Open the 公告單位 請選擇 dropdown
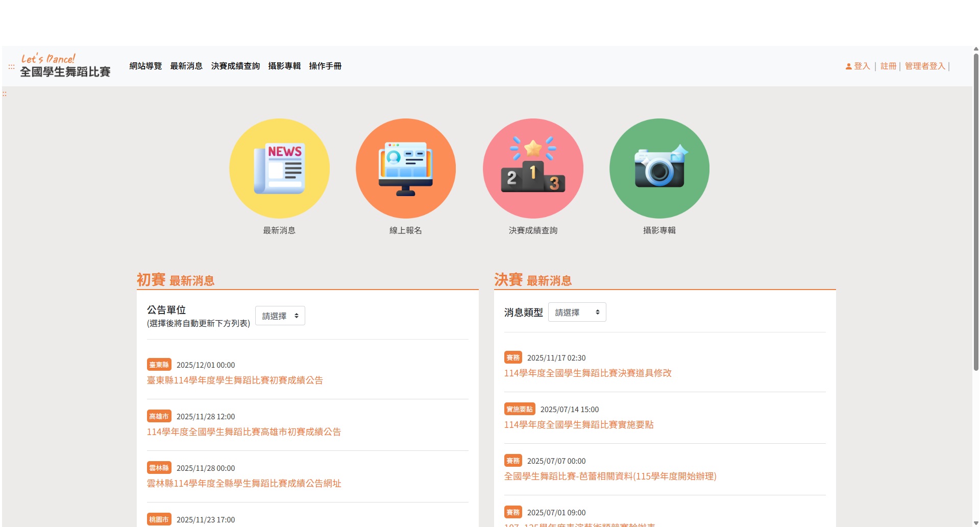This screenshot has height=527, width=980. (x=280, y=315)
